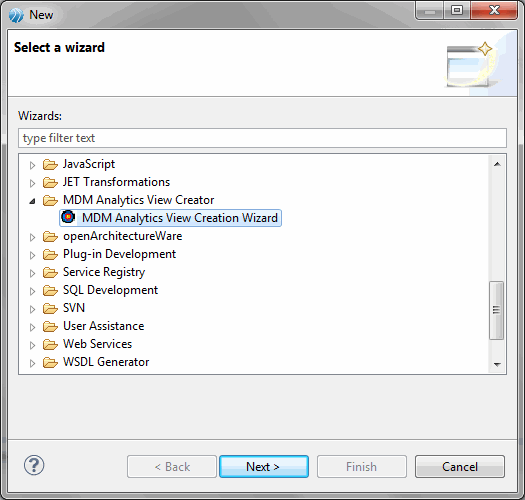Click the JavaScript folder icon

tap(50, 164)
